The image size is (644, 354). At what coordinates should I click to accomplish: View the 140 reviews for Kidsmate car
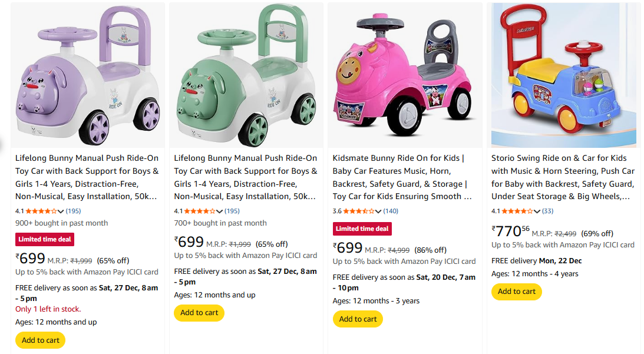click(391, 211)
